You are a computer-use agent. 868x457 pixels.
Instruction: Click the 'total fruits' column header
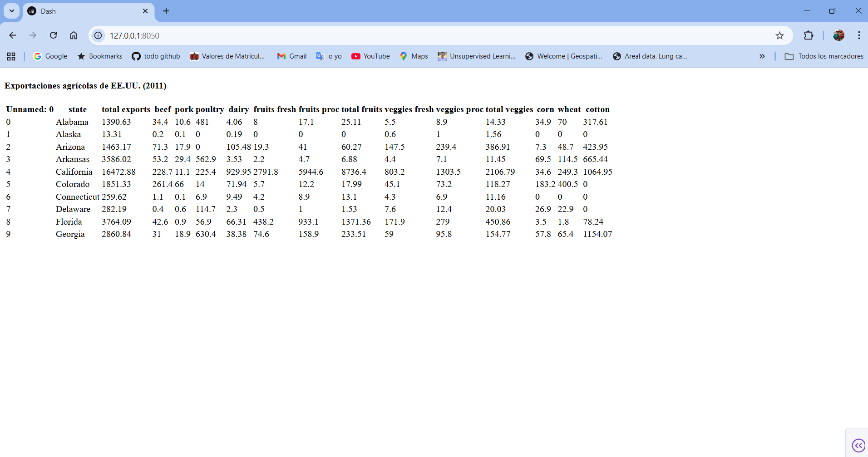click(x=362, y=109)
